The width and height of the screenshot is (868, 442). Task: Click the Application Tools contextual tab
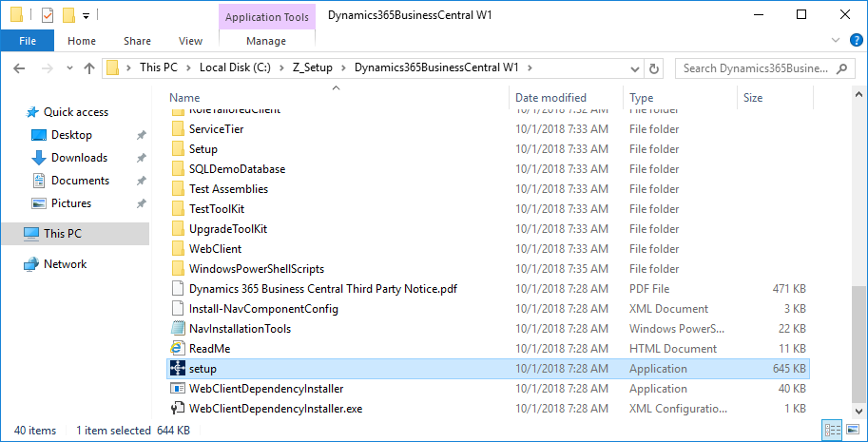(267, 16)
